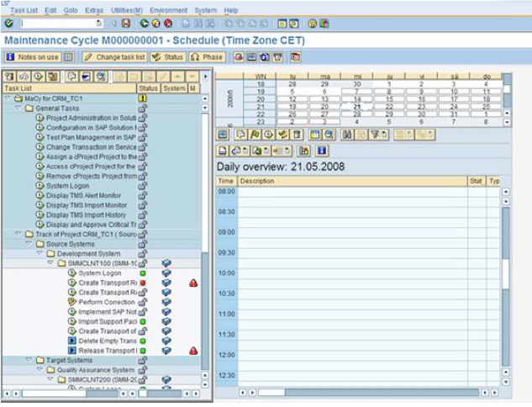Image resolution: width=532 pixels, height=407 pixels.
Task: Open the Task List menu
Action: [24, 11]
